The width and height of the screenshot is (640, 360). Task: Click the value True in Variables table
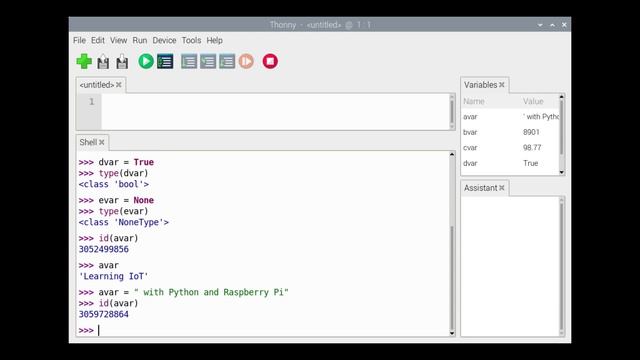[x=531, y=163]
